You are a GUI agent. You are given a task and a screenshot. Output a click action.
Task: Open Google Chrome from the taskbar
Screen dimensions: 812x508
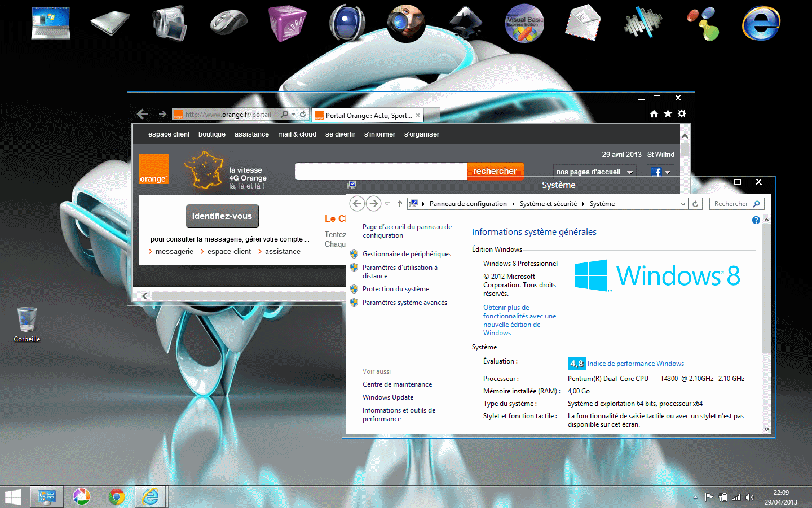click(117, 497)
